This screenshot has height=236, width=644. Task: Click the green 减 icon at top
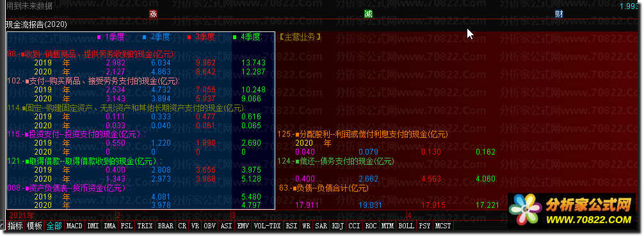[368, 14]
